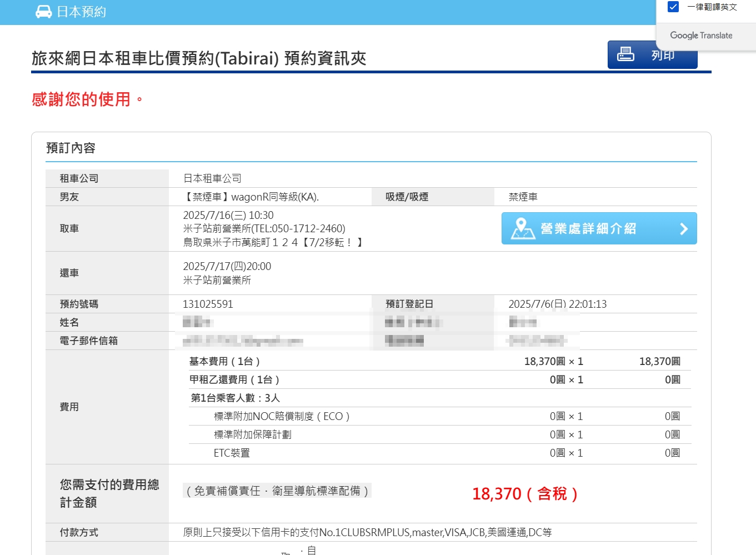This screenshot has height=555, width=756.
Task: Click the booking date 2025/7/6(日) 22:01:13
Action: point(557,304)
